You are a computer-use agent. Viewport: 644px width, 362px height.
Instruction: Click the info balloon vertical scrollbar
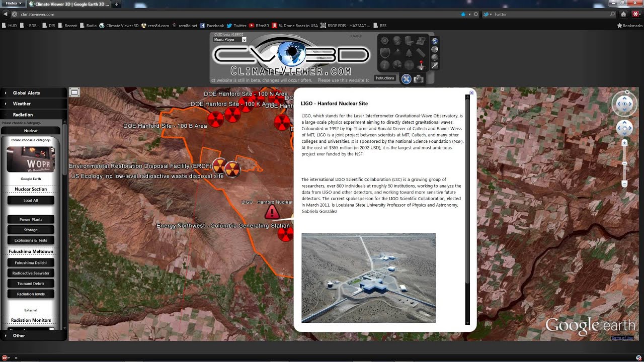[x=467, y=191]
